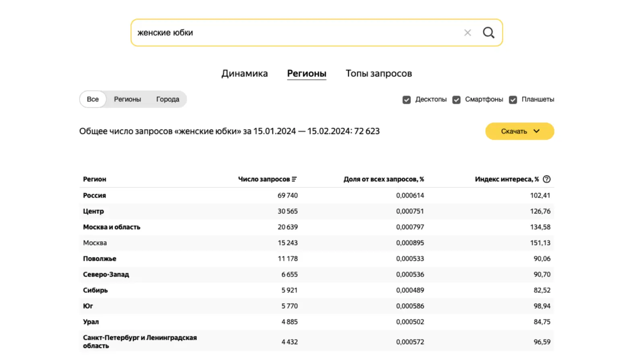Select the Регионы tab heading
The width and height of the screenshot is (644, 362).
click(x=306, y=74)
